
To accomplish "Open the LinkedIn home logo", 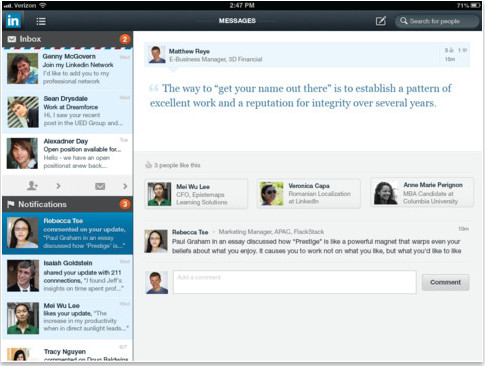I will tap(13, 21).
